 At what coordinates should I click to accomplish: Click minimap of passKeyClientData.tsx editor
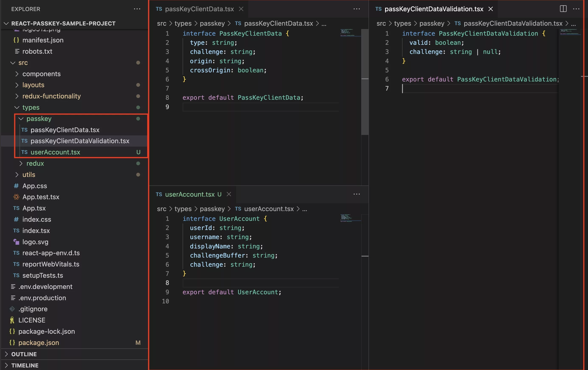[350, 33]
